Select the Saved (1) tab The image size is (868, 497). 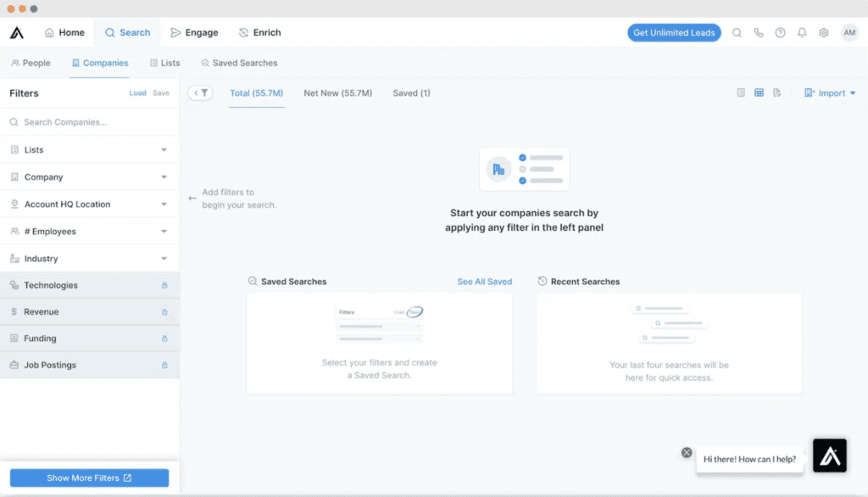click(x=411, y=93)
